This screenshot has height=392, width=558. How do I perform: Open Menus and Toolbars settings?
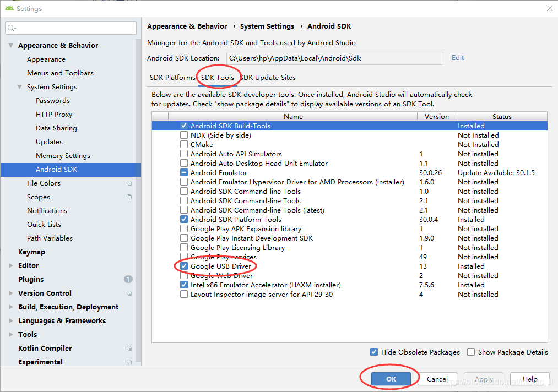click(x=60, y=73)
